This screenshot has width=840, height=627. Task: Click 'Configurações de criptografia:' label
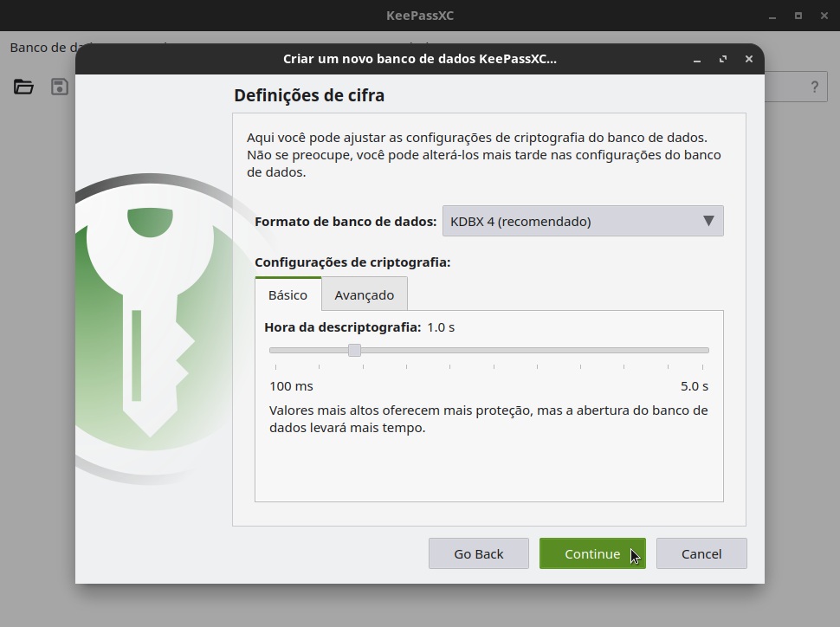tap(352, 262)
